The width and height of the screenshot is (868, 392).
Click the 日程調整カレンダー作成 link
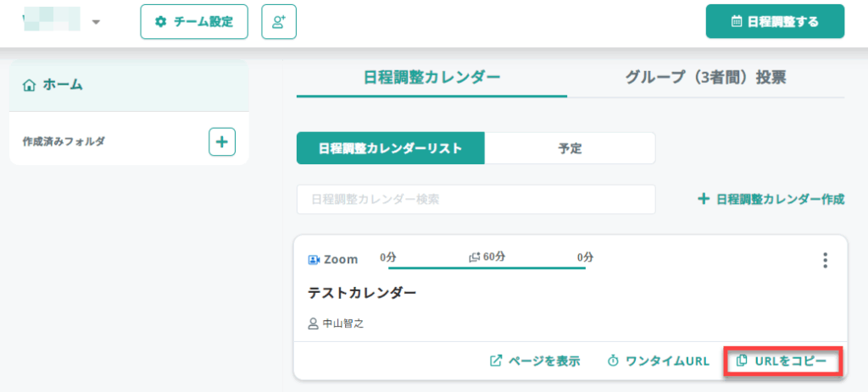[x=771, y=199]
